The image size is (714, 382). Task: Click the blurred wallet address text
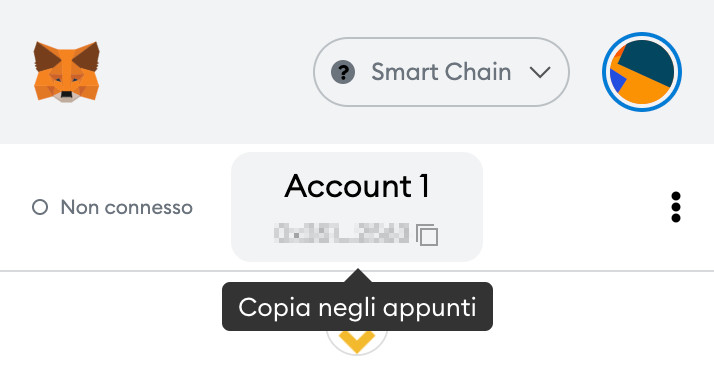click(342, 233)
